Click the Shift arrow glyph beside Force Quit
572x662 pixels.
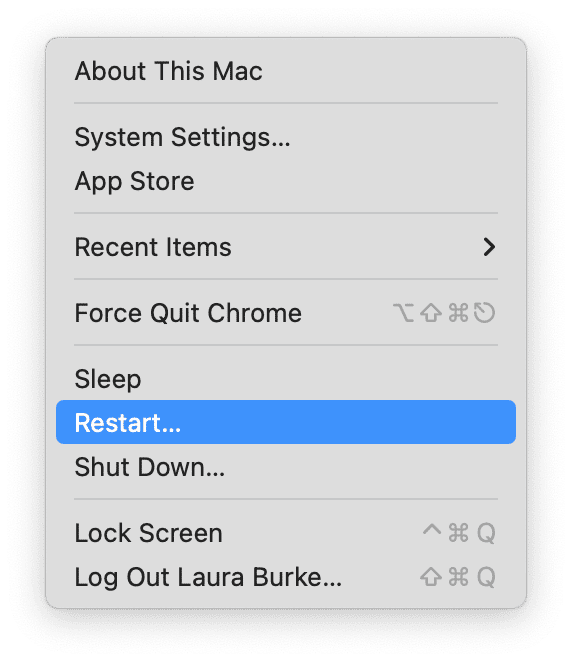[431, 313]
